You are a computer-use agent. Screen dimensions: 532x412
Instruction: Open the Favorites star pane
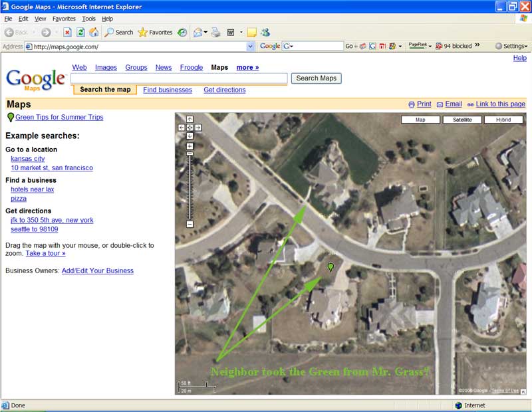pos(156,33)
